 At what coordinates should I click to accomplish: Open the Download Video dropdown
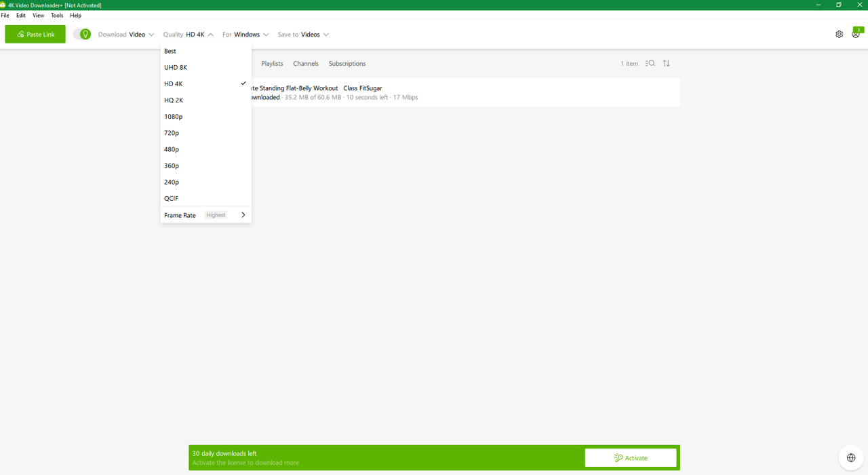[126, 35]
